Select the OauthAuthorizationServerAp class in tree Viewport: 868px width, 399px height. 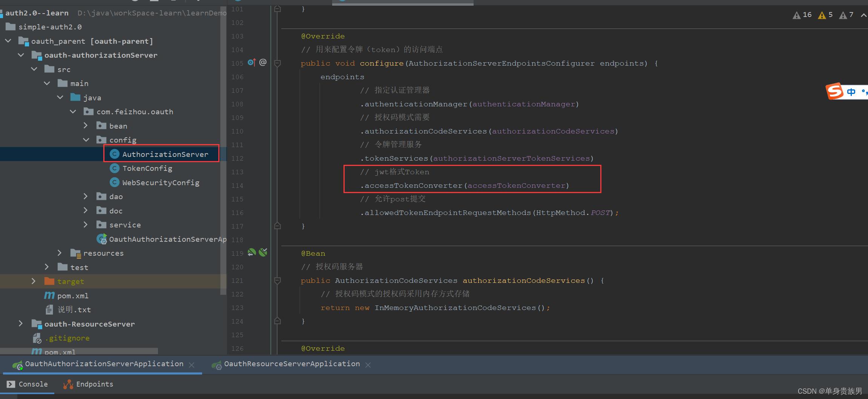[x=168, y=239]
